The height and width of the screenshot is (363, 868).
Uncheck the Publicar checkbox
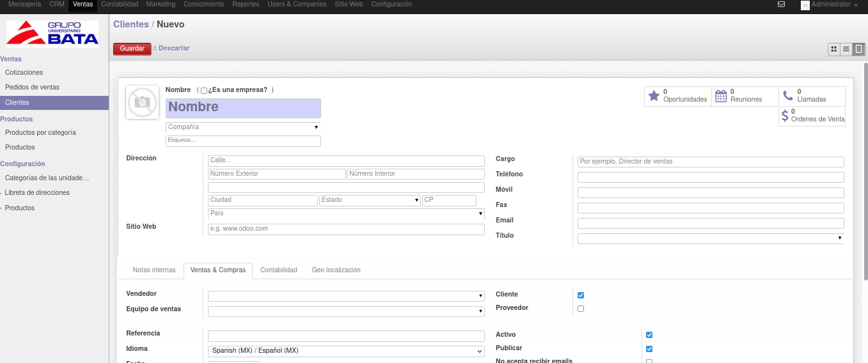click(x=649, y=349)
